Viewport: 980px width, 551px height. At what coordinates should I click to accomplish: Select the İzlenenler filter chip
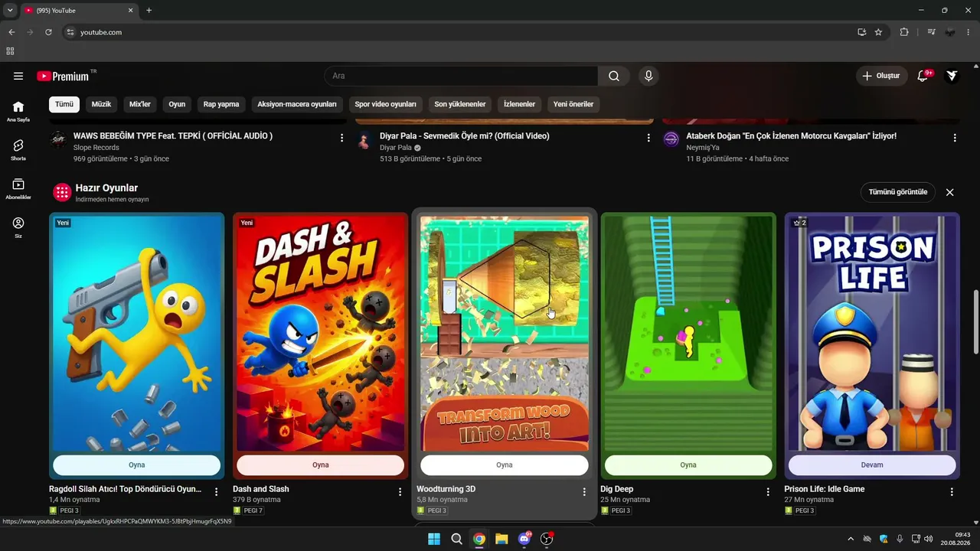click(519, 104)
